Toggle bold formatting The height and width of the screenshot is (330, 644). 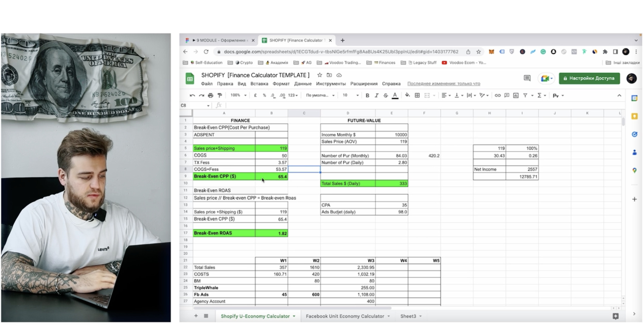[x=367, y=95]
